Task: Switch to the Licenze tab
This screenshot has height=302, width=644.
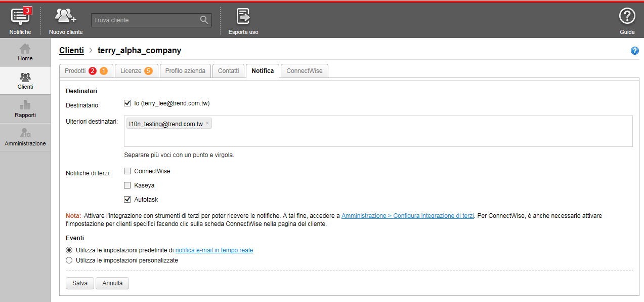Action: (136, 71)
